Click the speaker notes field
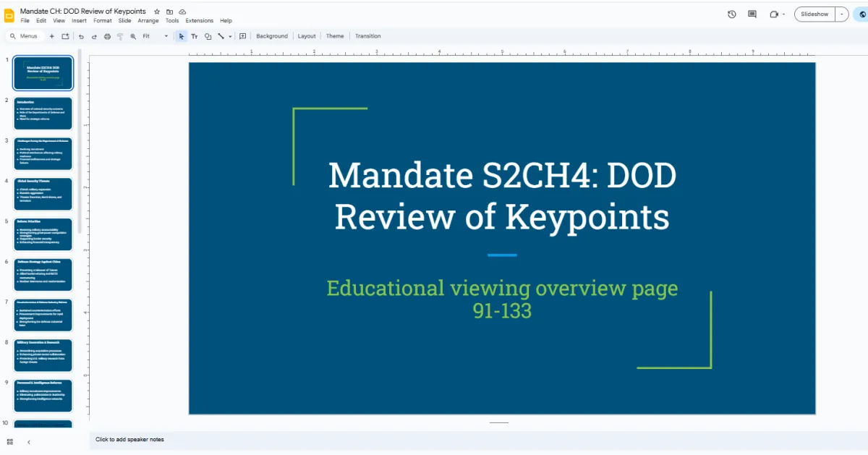 point(477,439)
